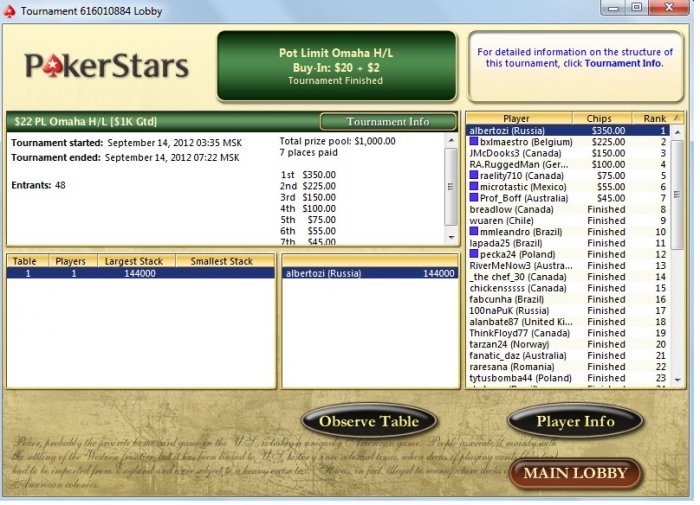Click down arrow of player list scrollbar

(x=678, y=380)
